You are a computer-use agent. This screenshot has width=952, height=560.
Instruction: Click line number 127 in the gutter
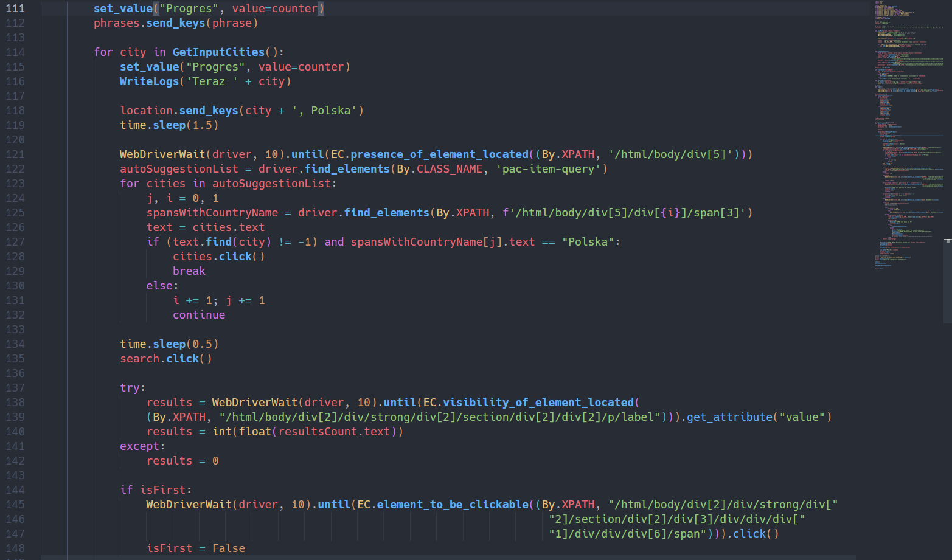pyautogui.click(x=15, y=242)
